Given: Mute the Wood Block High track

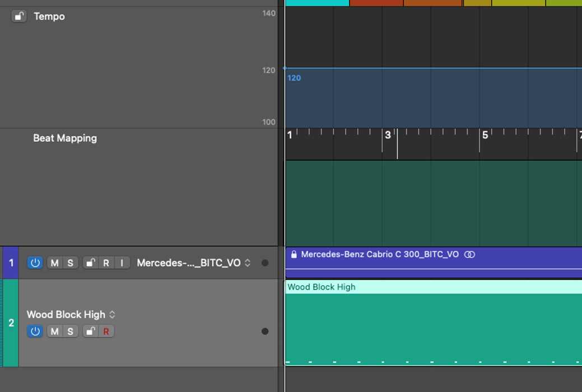Looking at the screenshot, I should point(54,331).
